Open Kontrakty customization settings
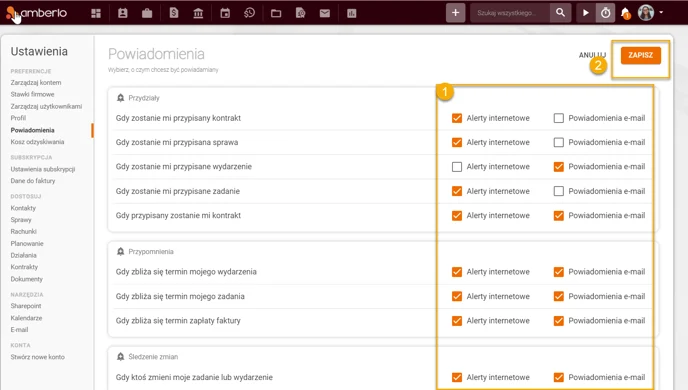Screen dimensions: 688x390 (x=24, y=267)
